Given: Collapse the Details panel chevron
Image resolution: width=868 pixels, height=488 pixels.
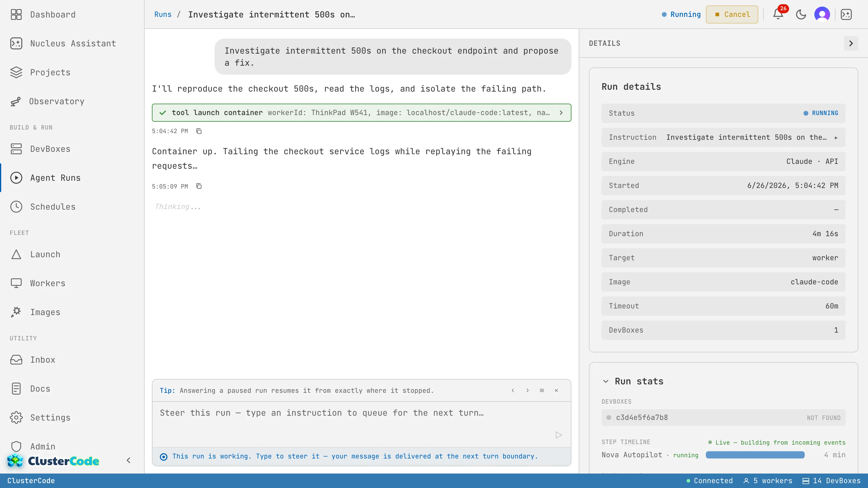Looking at the screenshot, I should tap(851, 43).
